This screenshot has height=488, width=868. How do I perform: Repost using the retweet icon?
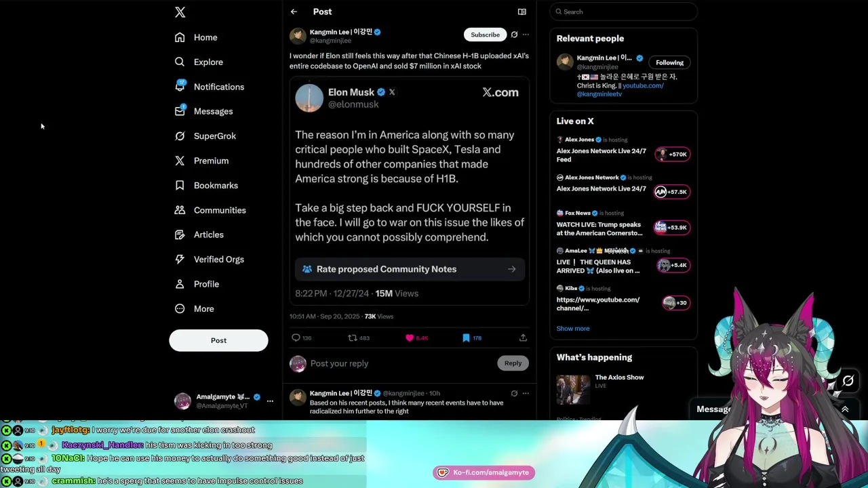point(352,338)
